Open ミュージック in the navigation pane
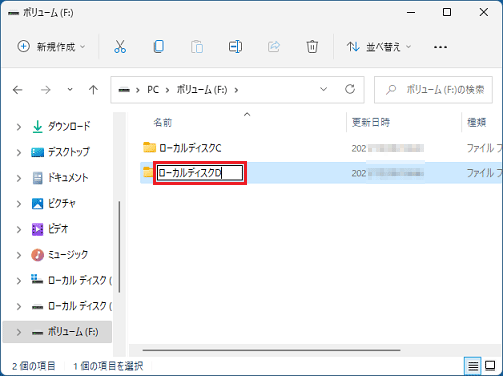The height and width of the screenshot is (376, 503). (x=68, y=255)
